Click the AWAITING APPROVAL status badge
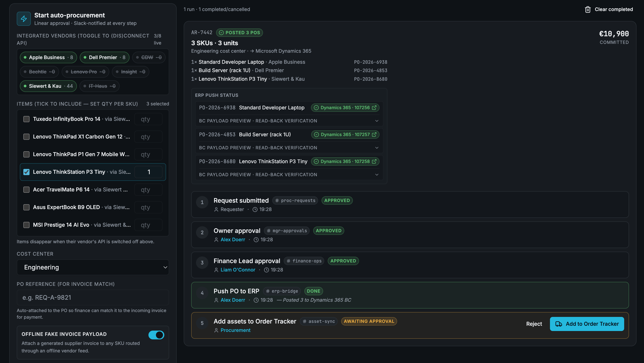 [369, 322]
